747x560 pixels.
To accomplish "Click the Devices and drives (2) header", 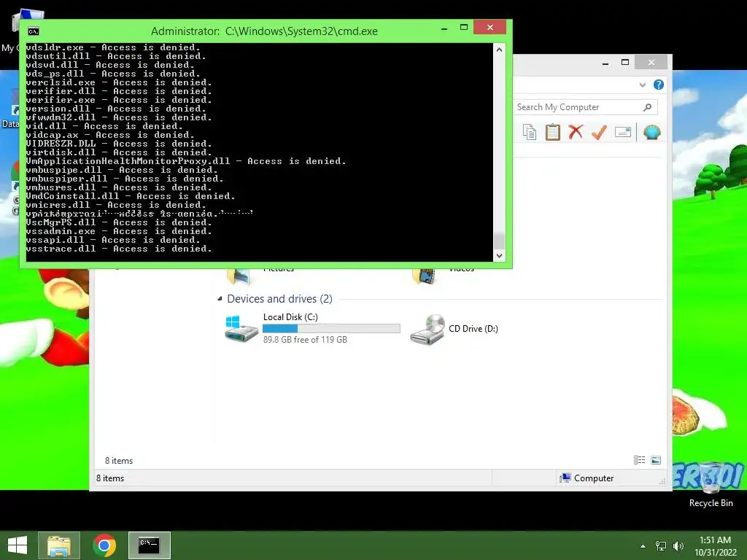I will (x=279, y=298).
